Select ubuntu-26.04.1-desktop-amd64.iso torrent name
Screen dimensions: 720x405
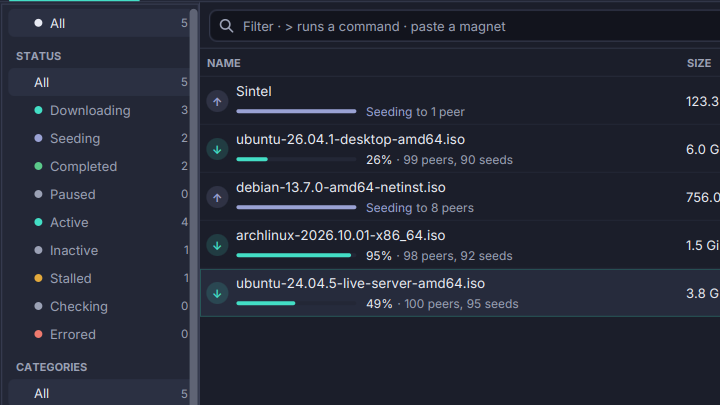tap(350, 139)
